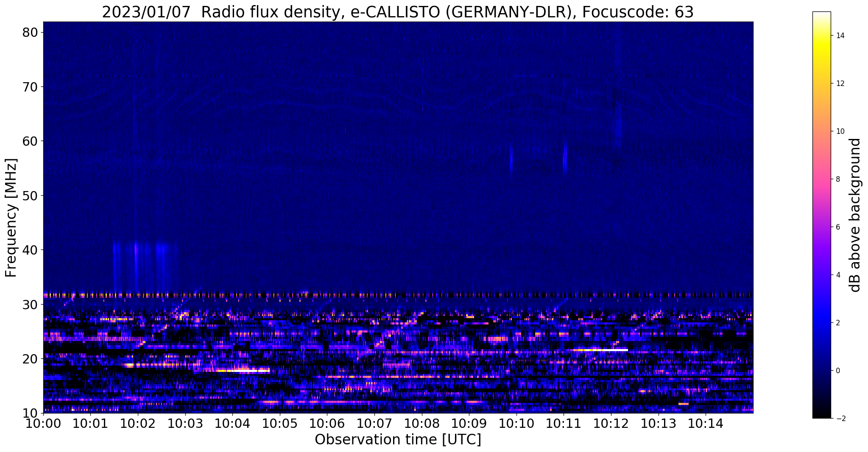Click the plot title mentioning e-CALLISTO GERMANY-DLR
Screen dimensions: 868x452
(398, 12)
